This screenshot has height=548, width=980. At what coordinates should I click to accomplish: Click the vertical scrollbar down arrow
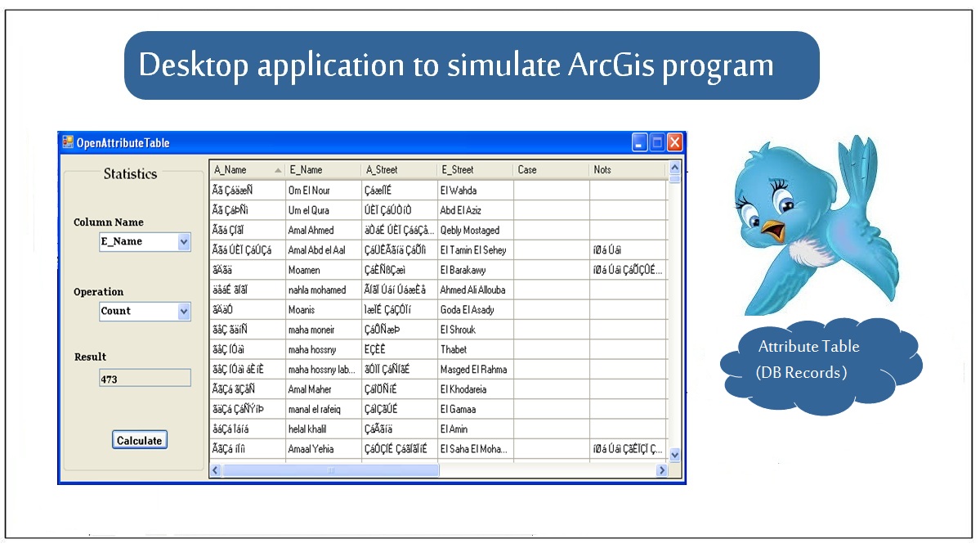[674, 454]
